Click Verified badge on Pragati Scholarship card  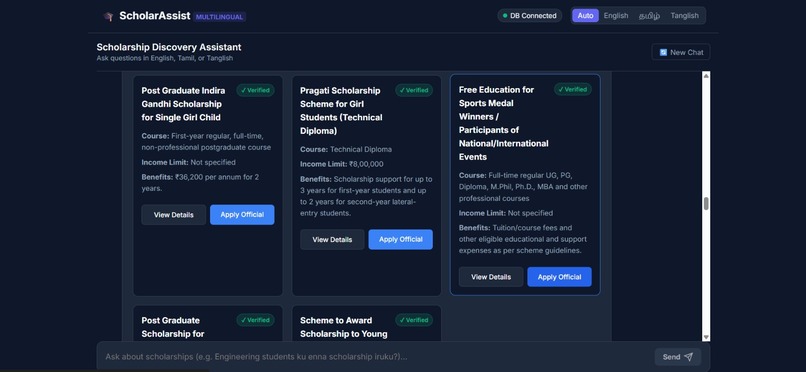[414, 90]
